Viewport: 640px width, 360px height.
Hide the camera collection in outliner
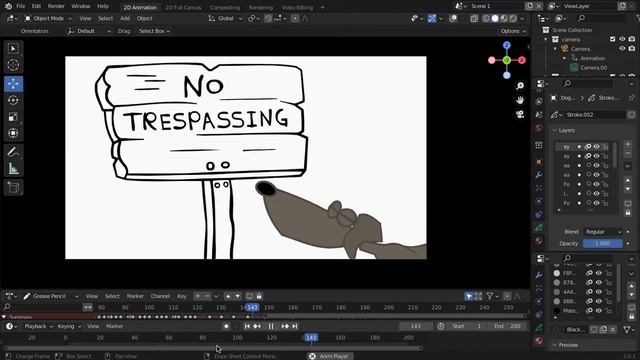coord(622,39)
